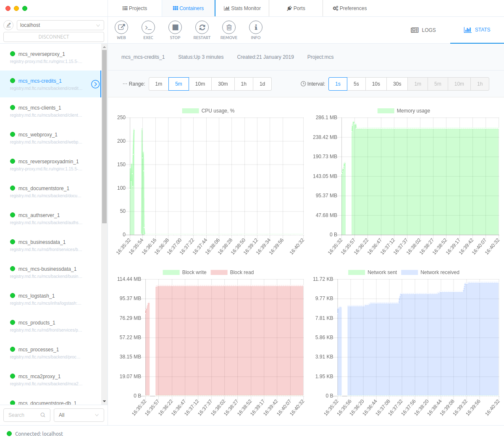Click the arrow icon on mcs_mcs-credits_1
The width and height of the screenshot is (504, 442).
[x=95, y=84]
